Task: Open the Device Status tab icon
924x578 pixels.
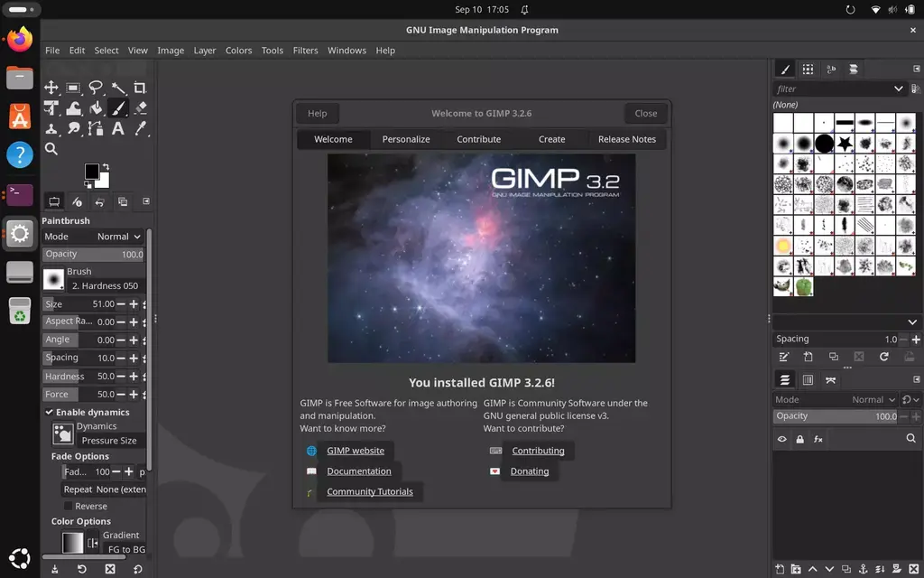Action: click(x=78, y=201)
